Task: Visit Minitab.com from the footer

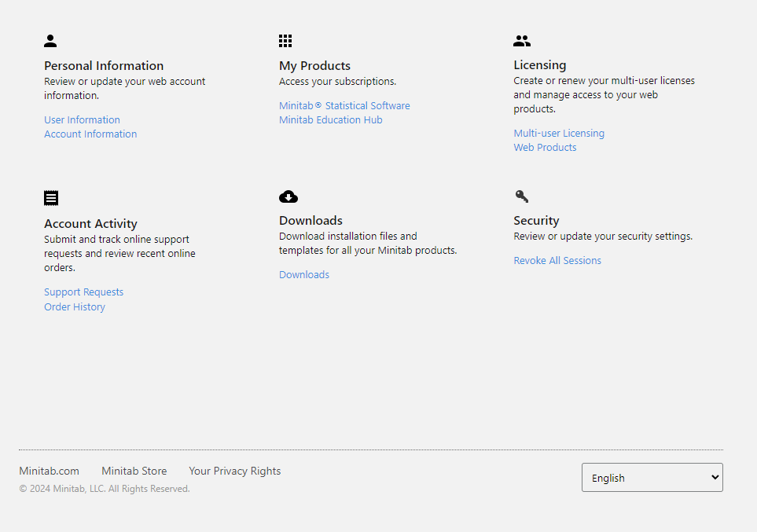Action: click(x=49, y=471)
